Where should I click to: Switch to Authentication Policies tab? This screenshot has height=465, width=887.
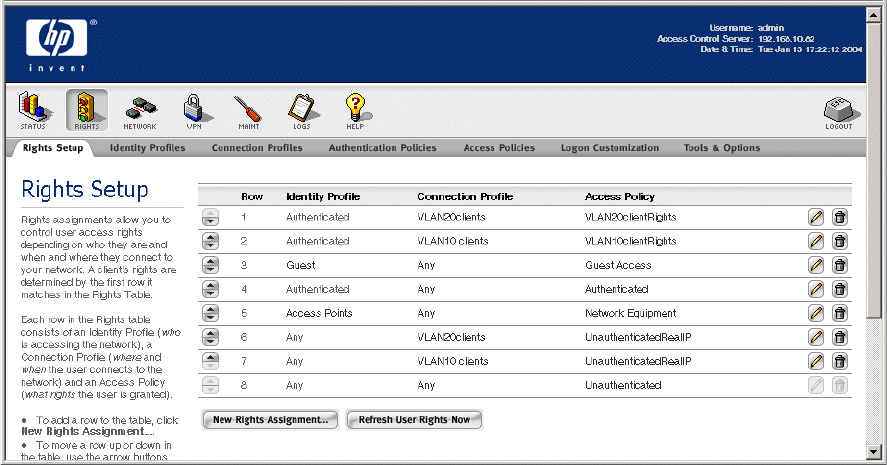coord(382,148)
